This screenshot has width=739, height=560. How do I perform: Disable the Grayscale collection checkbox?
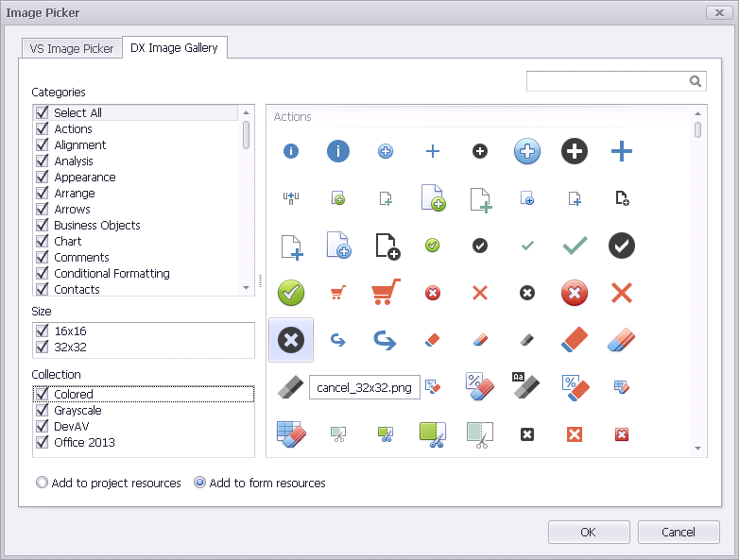[x=42, y=411]
